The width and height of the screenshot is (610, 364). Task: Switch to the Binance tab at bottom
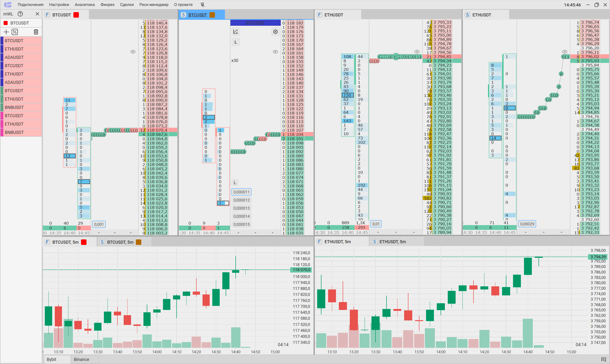[81, 359]
